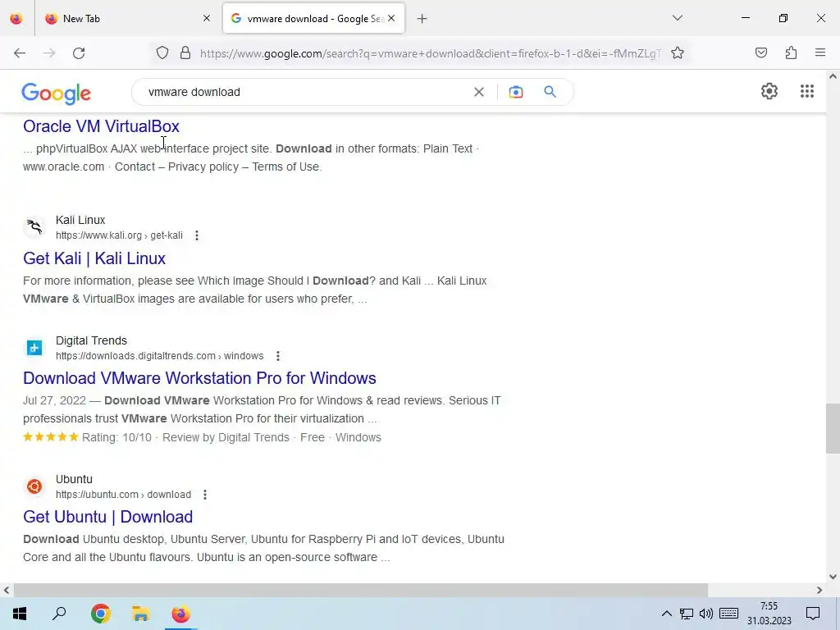Open the tracking protection shield icon
The image size is (840, 630).
pos(162,53)
